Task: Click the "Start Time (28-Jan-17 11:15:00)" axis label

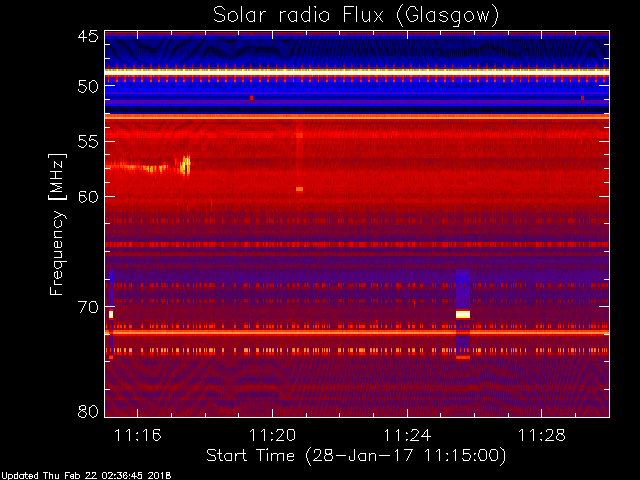Action: point(356,455)
